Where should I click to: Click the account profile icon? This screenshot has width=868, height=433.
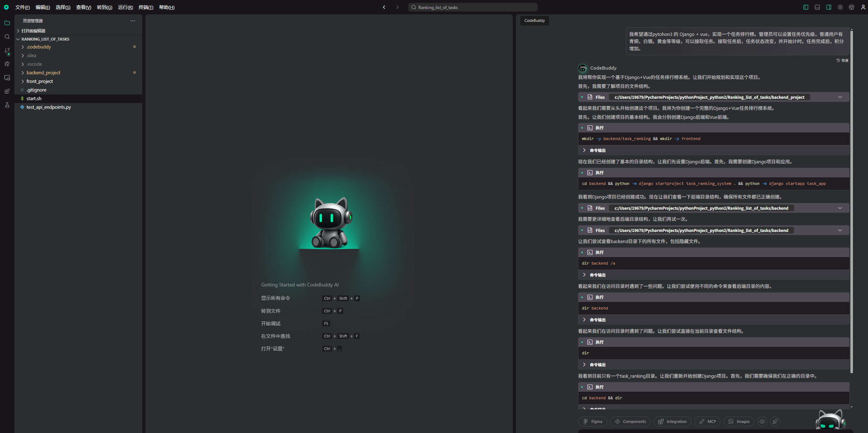pos(863,7)
